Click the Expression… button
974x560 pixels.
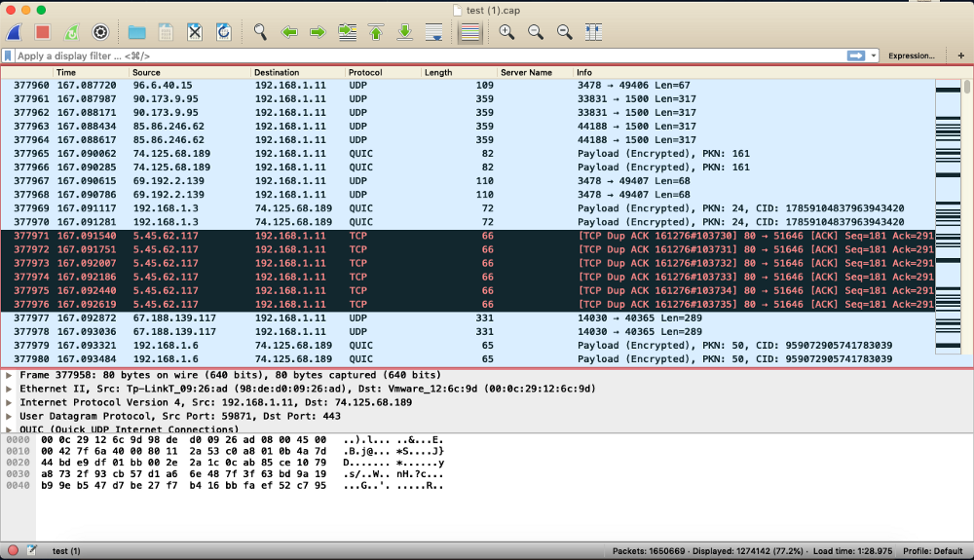coord(911,56)
